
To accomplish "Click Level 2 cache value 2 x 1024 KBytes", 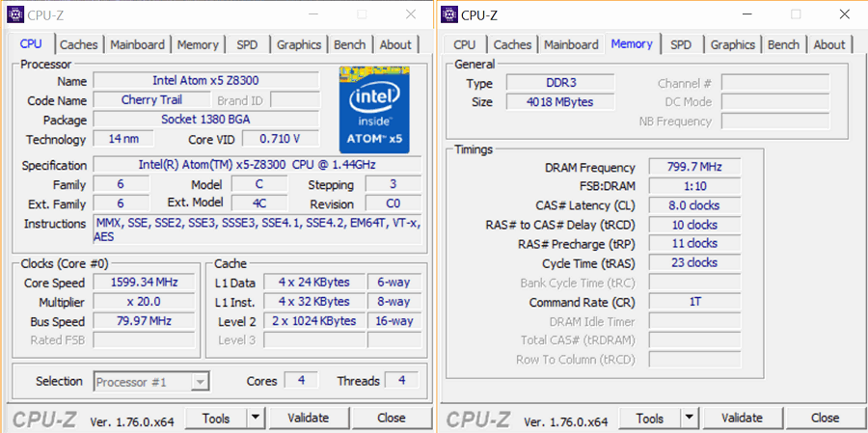I will coord(314,321).
